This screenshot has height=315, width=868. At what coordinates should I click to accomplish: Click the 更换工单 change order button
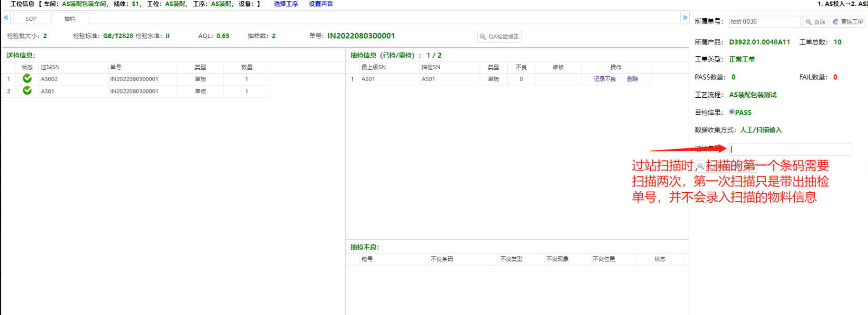pyautogui.click(x=848, y=22)
